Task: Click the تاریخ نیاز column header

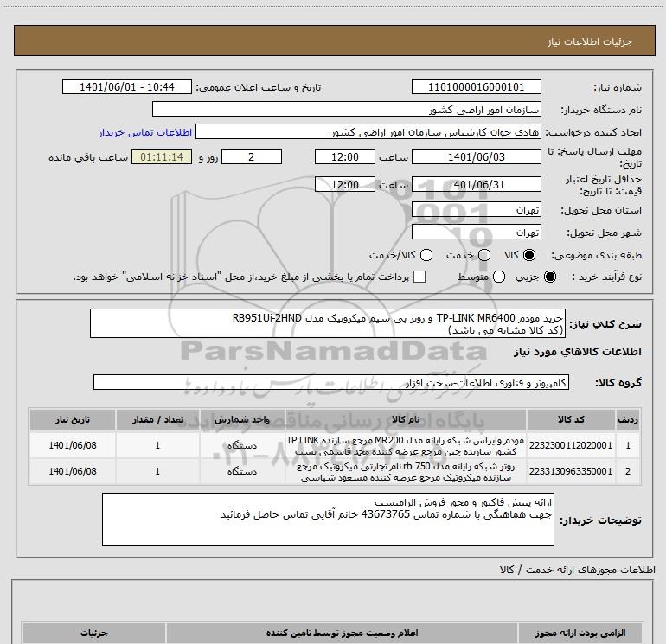Action: tap(72, 419)
